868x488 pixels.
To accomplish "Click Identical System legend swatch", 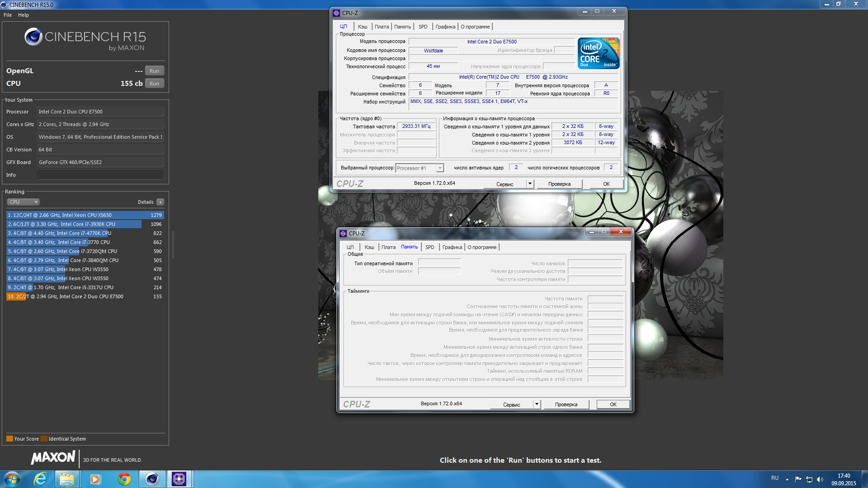I will (x=44, y=439).
